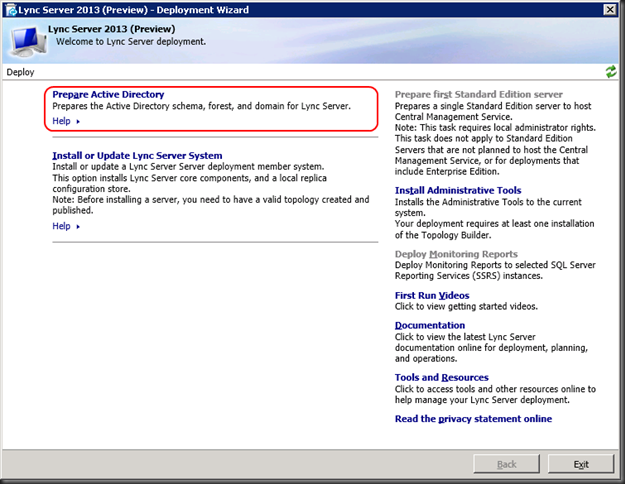Click 'Deploy Monitoring Reports to selected SQL' text

pos(495,270)
